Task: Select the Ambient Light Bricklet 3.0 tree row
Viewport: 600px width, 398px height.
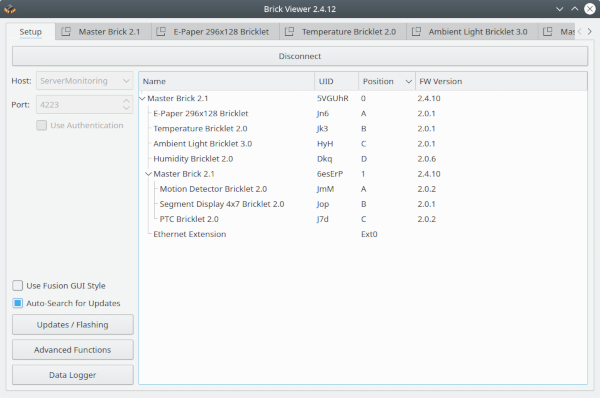Action: (x=363, y=144)
